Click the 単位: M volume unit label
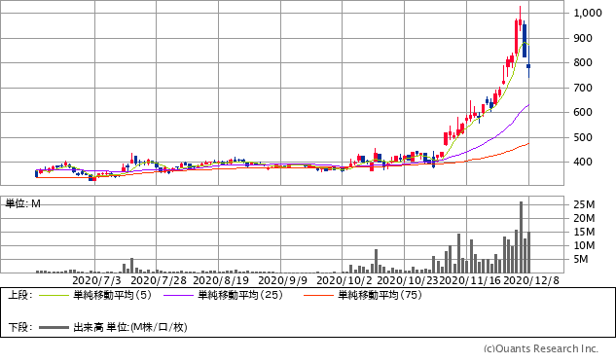 (x=22, y=203)
